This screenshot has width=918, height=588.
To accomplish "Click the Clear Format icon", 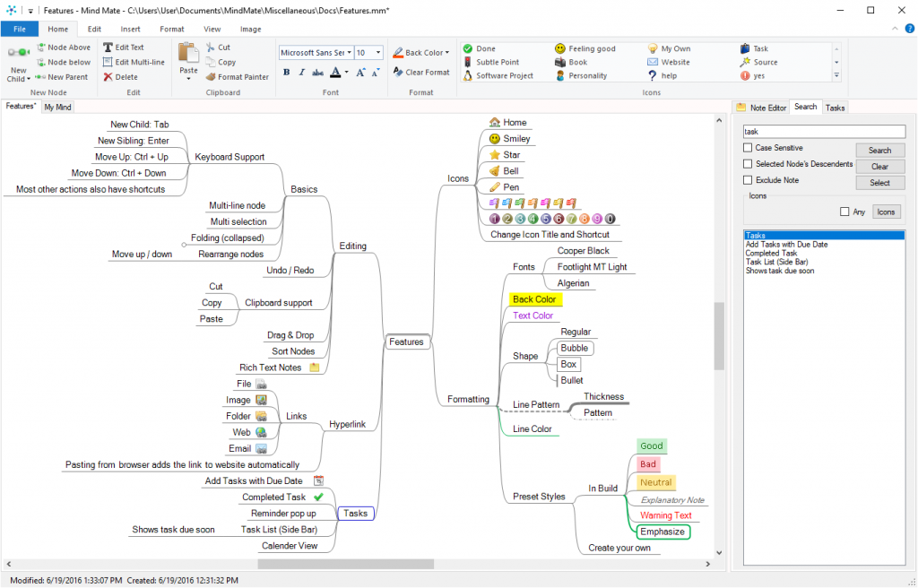I will pyautogui.click(x=398, y=72).
